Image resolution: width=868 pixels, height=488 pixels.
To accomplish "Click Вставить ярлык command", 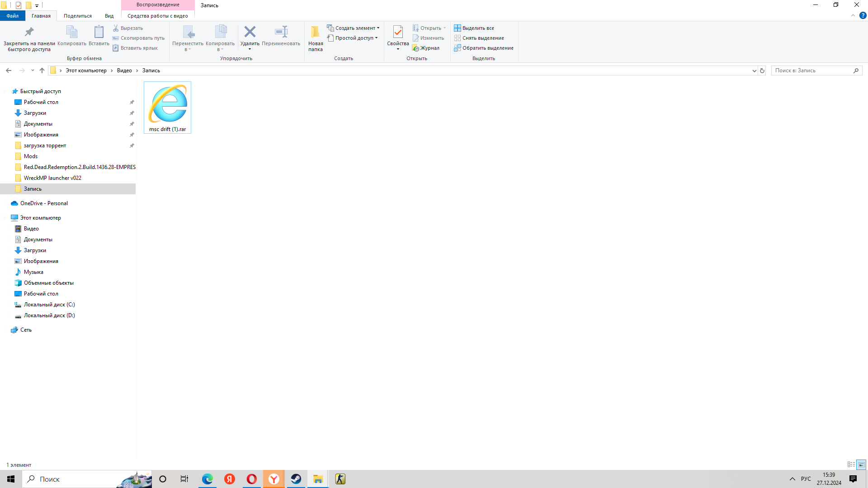I will (x=135, y=48).
